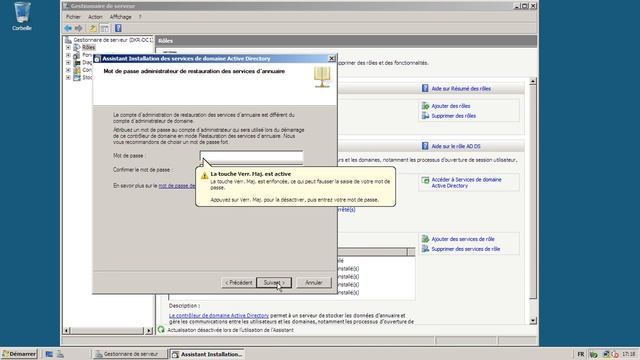This screenshot has height=360, width=640.
Task: Click the Suivant button in the wizard
Action: 274,282
